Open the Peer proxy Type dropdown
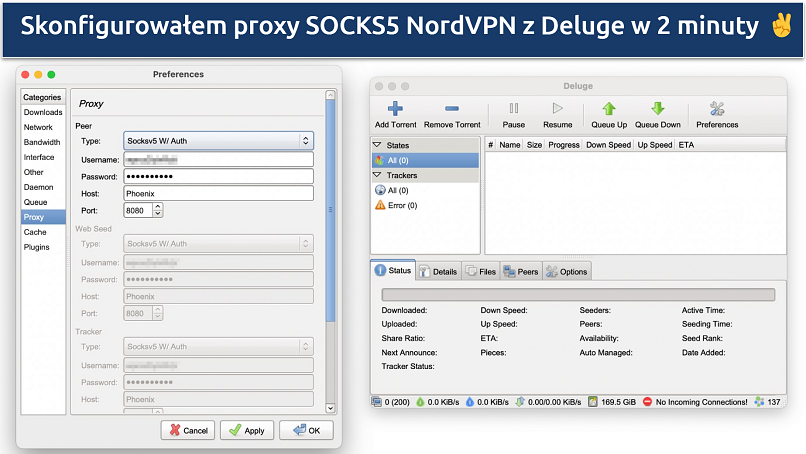The image size is (806, 454). click(x=218, y=141)
